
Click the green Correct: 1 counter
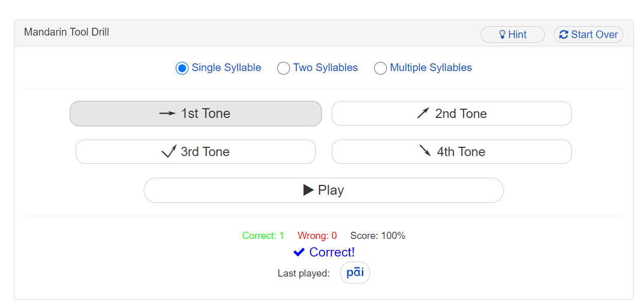tap(263, 236)
